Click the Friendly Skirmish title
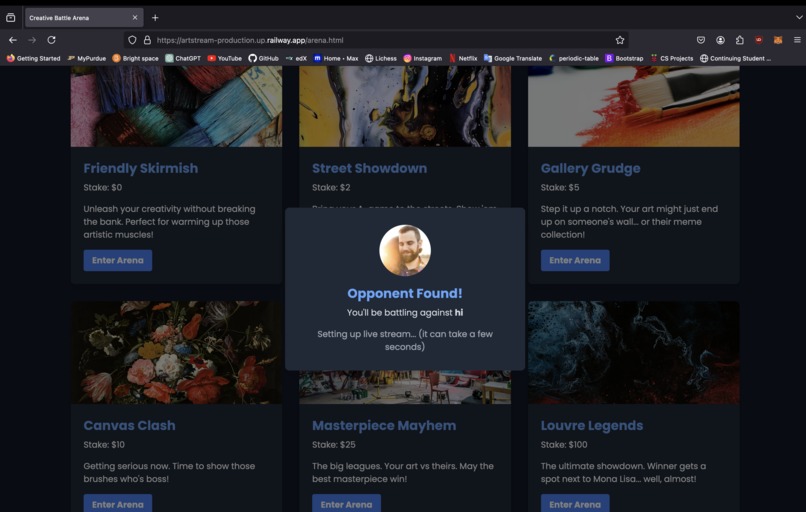Image resolution: width=806 pixels, height=512 pixels. click(x=141, y=169)
